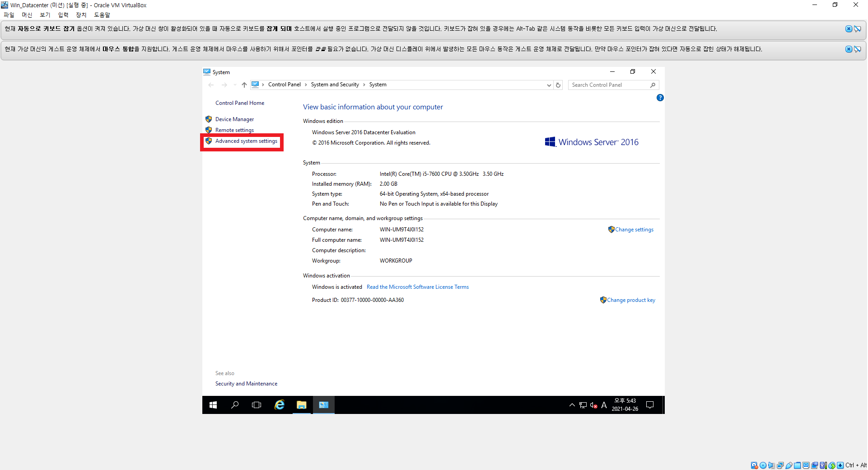The height and width of the screenshot is (470, 868).
Task: Click the muted speaker tray icon
Action: point(594,405)
